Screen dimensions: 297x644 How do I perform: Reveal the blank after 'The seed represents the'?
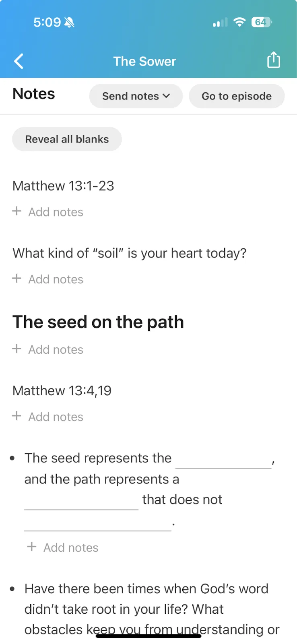(223, 461)
